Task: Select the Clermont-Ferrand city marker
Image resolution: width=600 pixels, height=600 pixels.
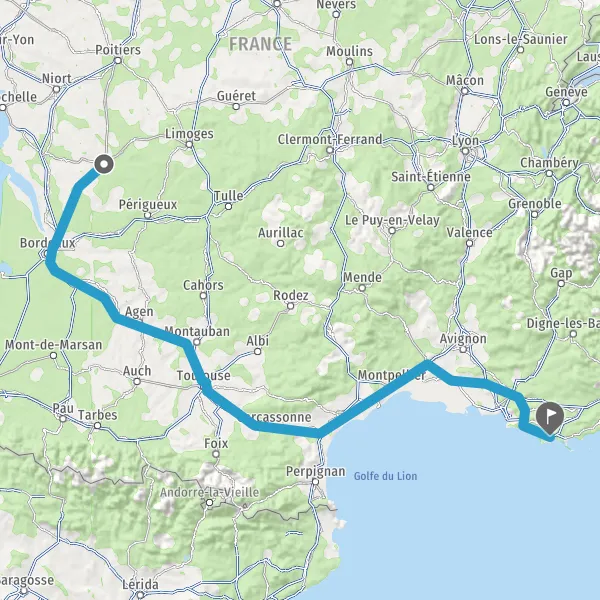Action: pos(330,150)
